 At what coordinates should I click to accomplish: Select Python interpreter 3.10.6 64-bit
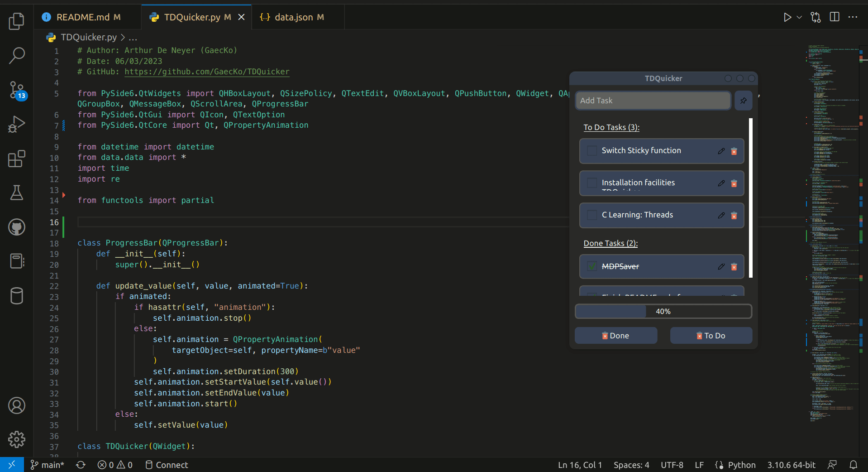791,465
